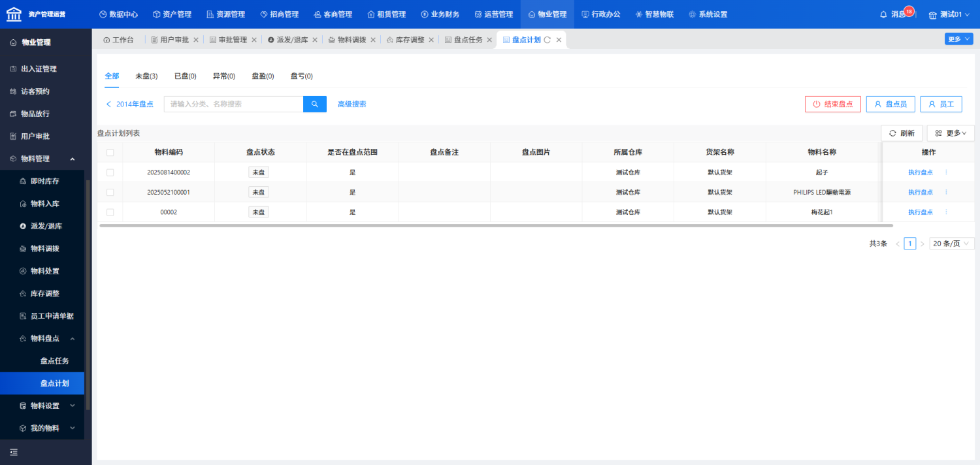Open the 20条/页 page size dropdown
The width and height of the screenshot is (980, 465).
click(951, 244)
